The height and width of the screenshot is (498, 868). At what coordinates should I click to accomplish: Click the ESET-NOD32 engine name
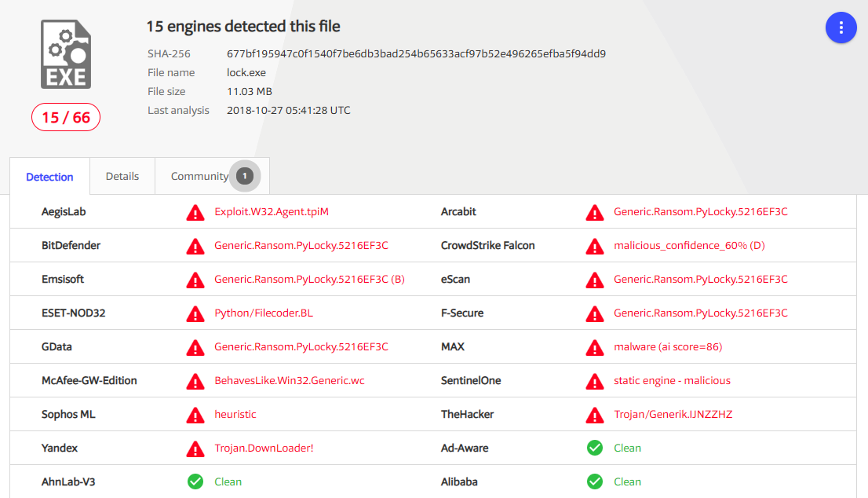tap(73, 313)
